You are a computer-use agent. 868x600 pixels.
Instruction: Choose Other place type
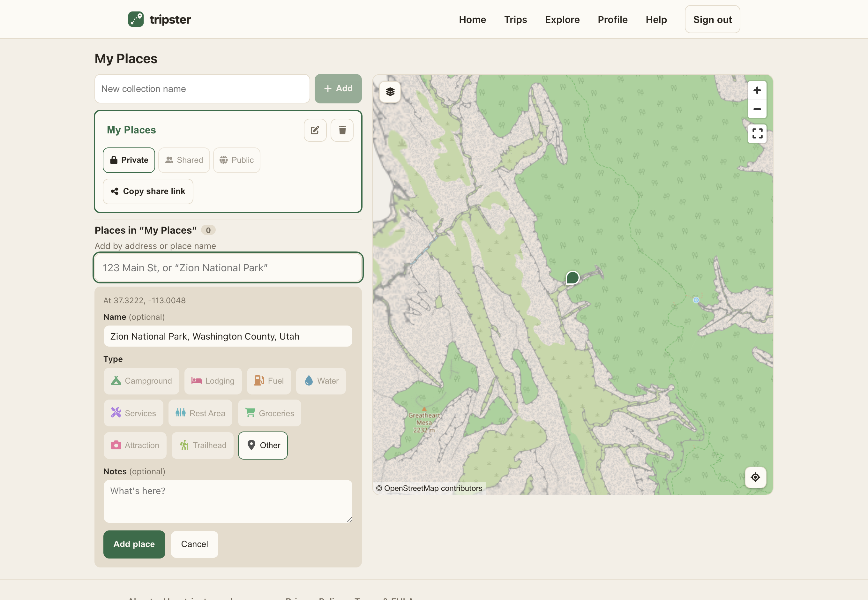(263, 446)
